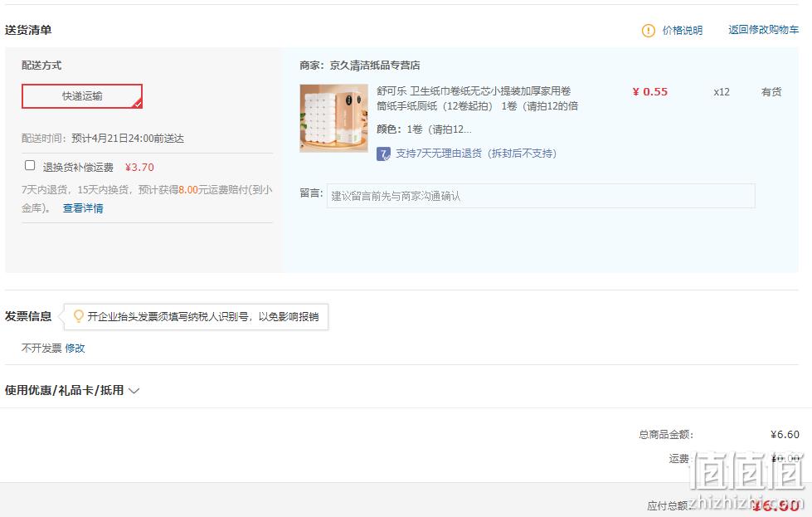Click 修改 next to 不开发票
Viewport: 812px width, 517px height.
(75, 348)
